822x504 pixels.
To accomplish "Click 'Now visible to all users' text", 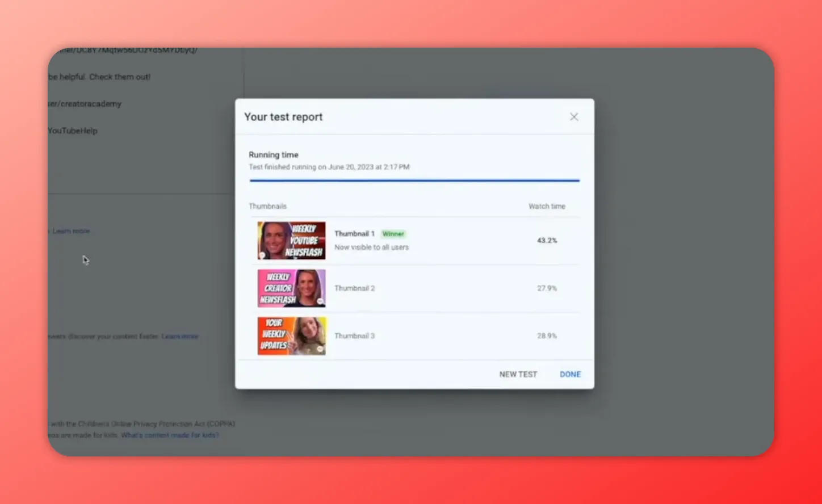I will pyautogui.click(x=371, y=247).
